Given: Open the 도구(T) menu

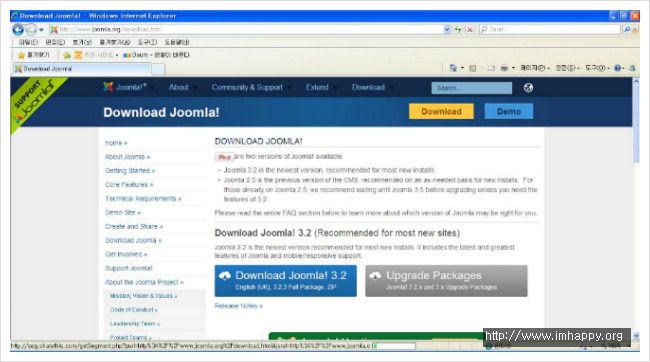Looking at the screenshot, I should point(147,42).
